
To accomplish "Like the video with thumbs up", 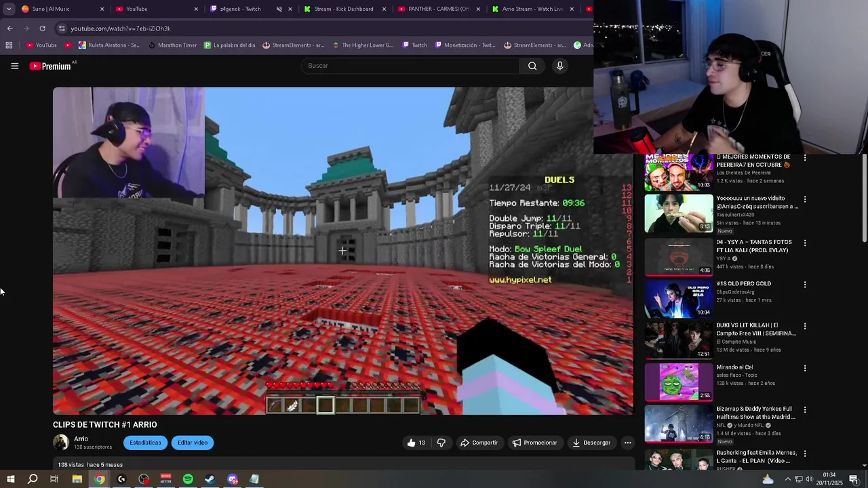I will [416, 443].
